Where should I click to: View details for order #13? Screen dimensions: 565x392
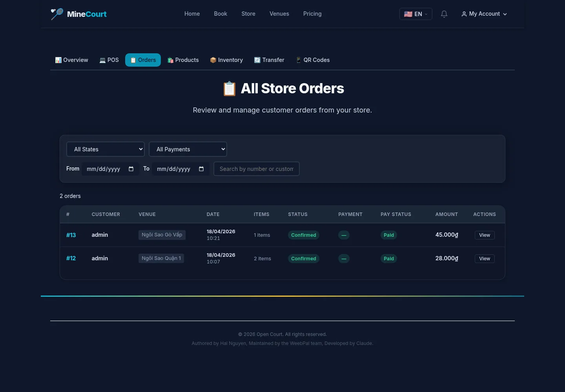tap(485, 235)
